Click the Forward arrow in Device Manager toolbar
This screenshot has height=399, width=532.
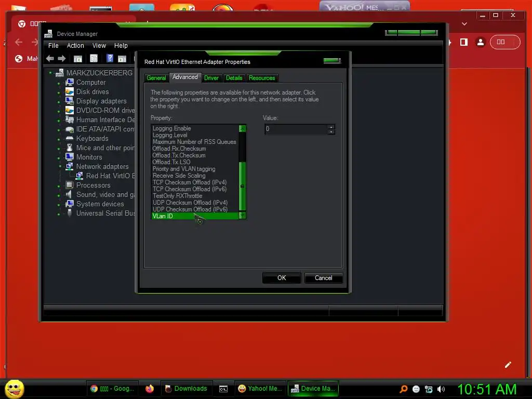[x=62, y=58]
